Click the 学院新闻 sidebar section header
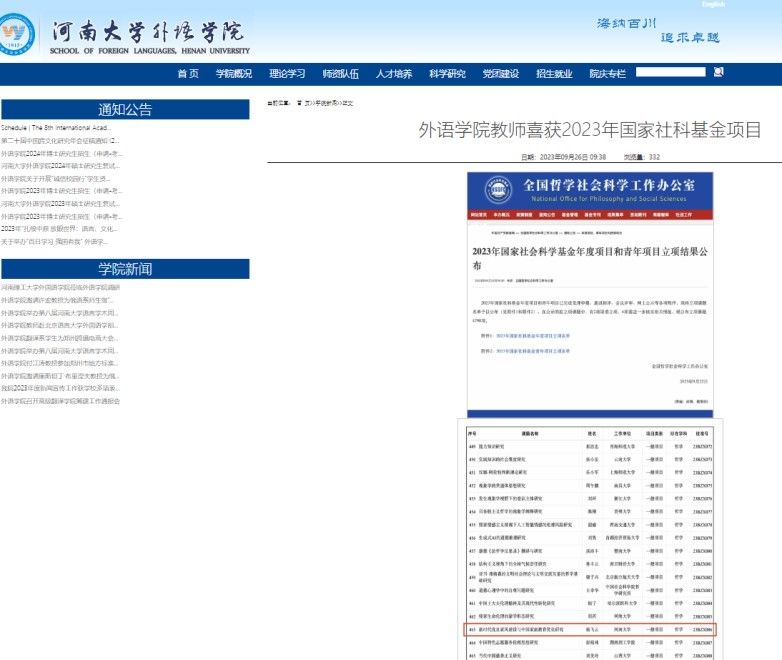Image resolution: width=782 pixels, height=660 pixels. coord(125,269)
